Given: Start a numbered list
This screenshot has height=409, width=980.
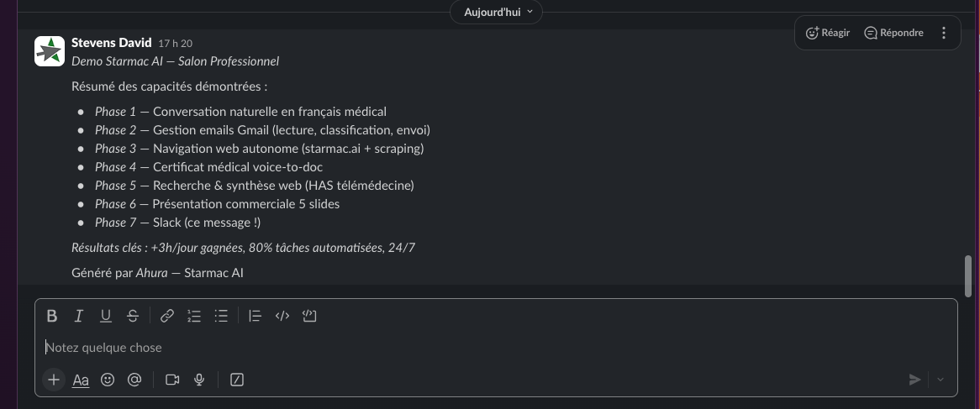Looking at the screenshot, I should tap(194, 316).
